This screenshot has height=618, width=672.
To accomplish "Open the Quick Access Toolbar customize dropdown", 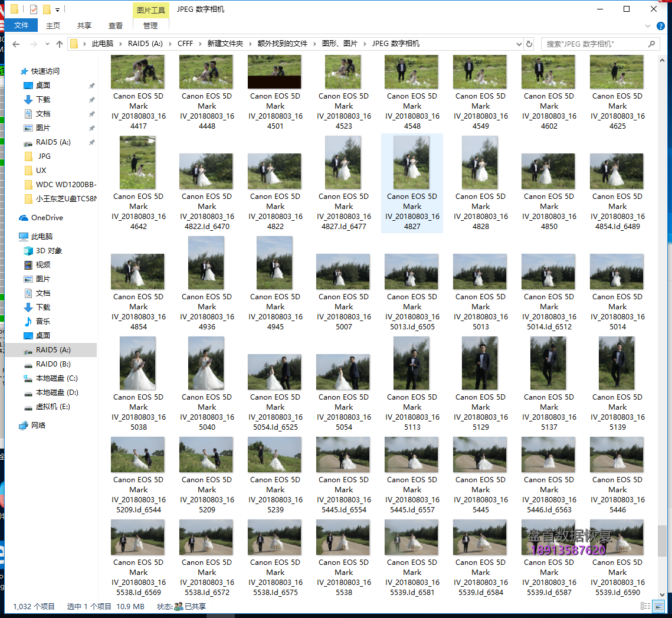I will pos(57,9).
